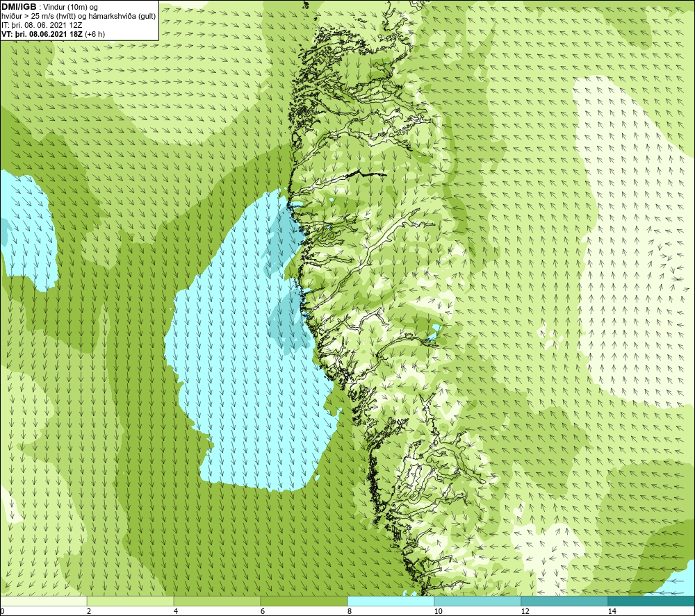Click the 2–4 m/s light green legend swatch
The height and width of the screenshot is (616, 695).
click(x=131, y=601)
